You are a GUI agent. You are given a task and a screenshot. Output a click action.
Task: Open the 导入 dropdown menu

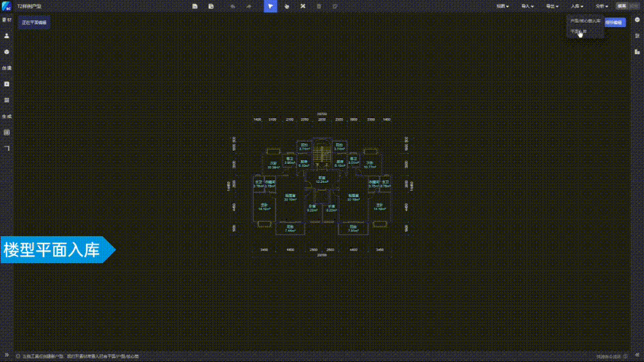(x=527, y=6)
